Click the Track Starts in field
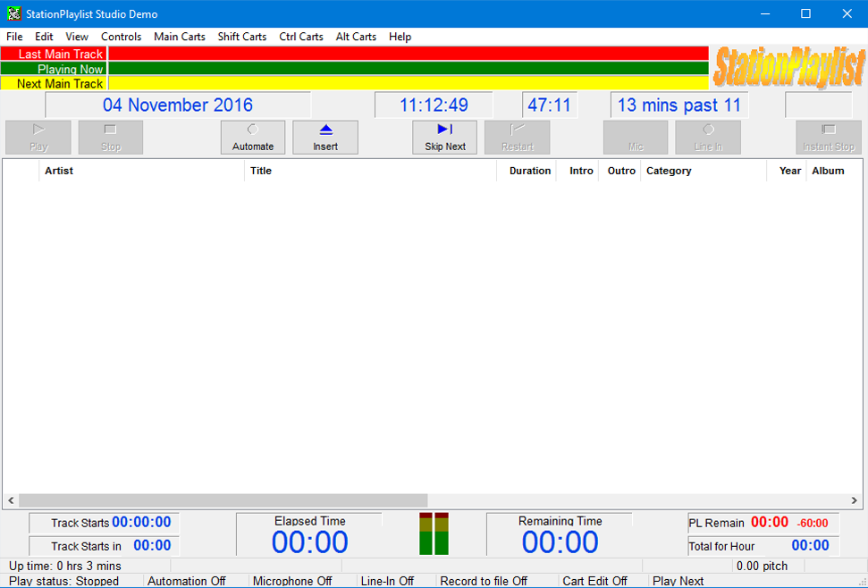This screenshot has width=868, height=588. 104,546
